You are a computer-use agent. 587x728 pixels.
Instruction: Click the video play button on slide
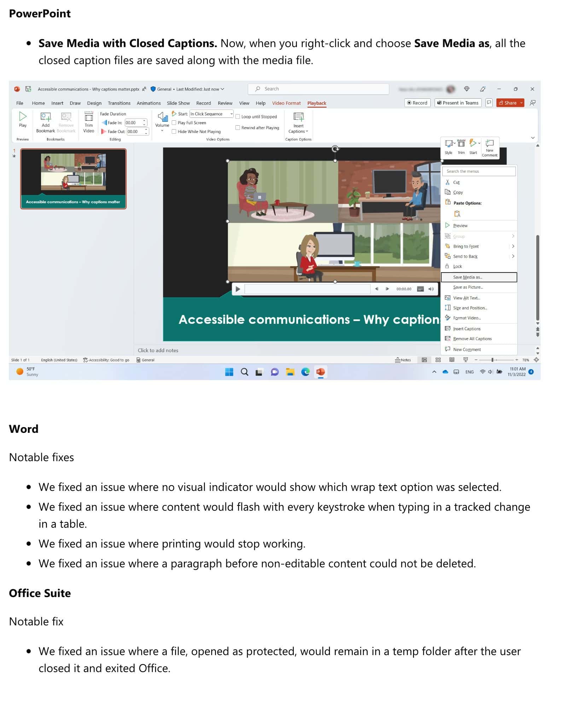click(238, 289)
